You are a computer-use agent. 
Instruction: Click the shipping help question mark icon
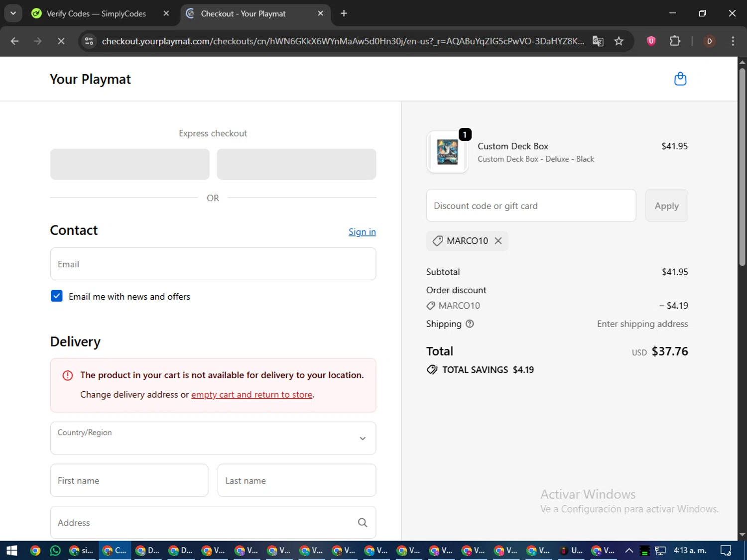pos(470,324)
